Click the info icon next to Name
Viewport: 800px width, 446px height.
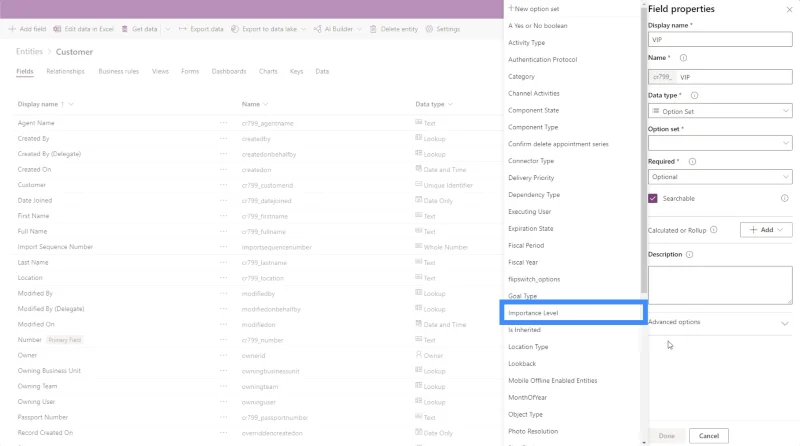(x=683, y=58)
